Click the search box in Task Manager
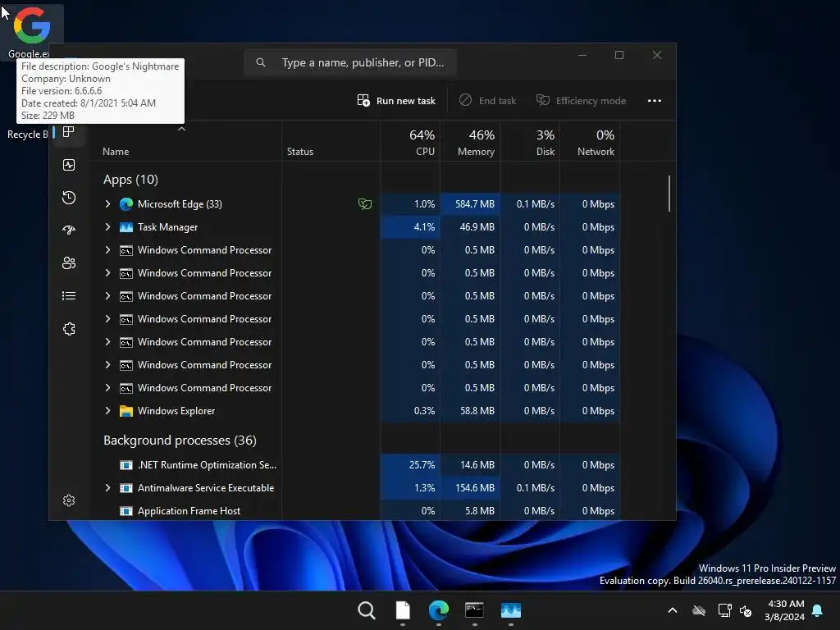The height and width of the screenshot is (630, 840). pos(350,62)
